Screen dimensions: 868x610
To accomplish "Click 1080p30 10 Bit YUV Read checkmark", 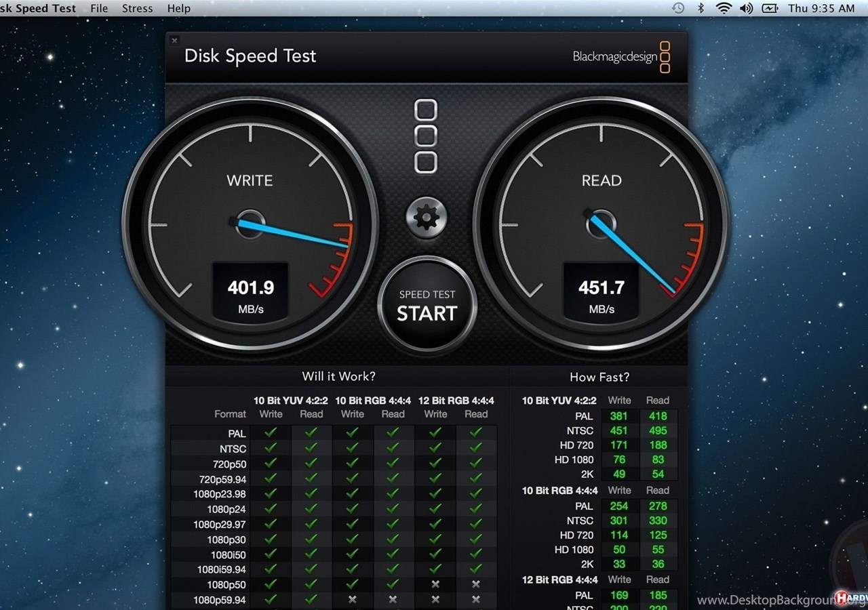I will 311,540.
